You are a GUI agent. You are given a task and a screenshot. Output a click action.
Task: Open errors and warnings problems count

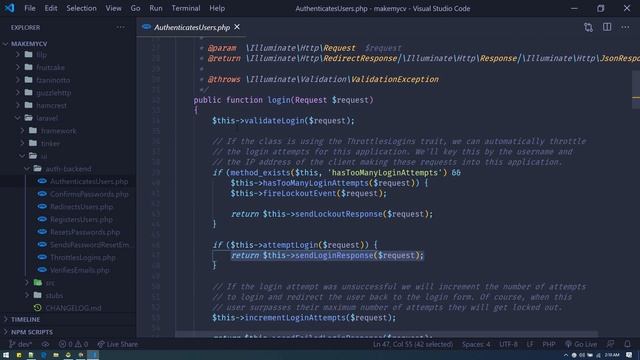73,344
